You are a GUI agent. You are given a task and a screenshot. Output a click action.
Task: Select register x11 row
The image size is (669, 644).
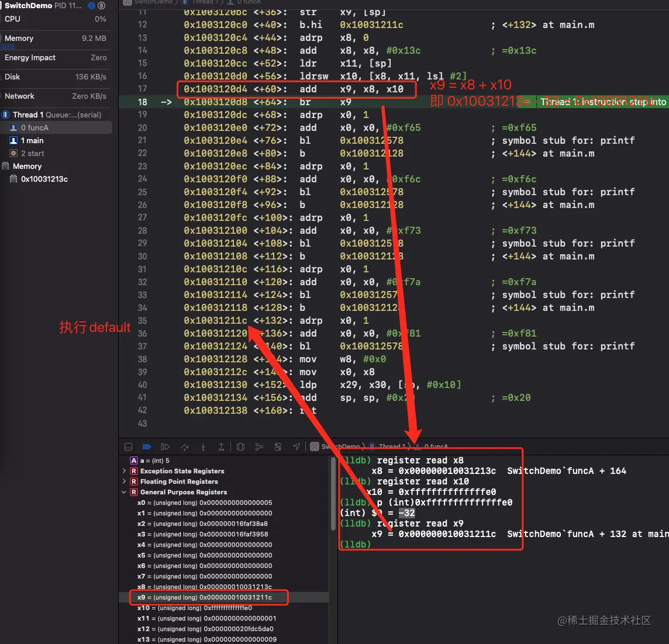[x=223, y=618]
